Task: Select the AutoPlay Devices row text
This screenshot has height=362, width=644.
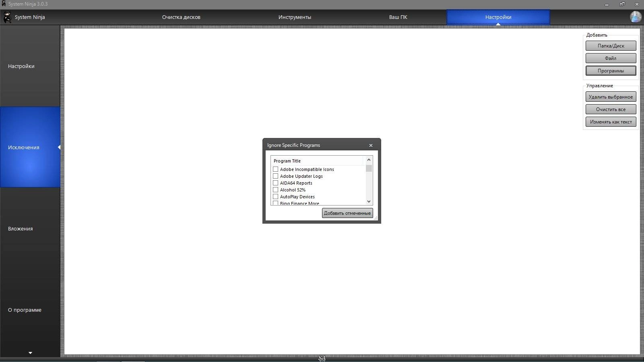Action: click(297, 197)
